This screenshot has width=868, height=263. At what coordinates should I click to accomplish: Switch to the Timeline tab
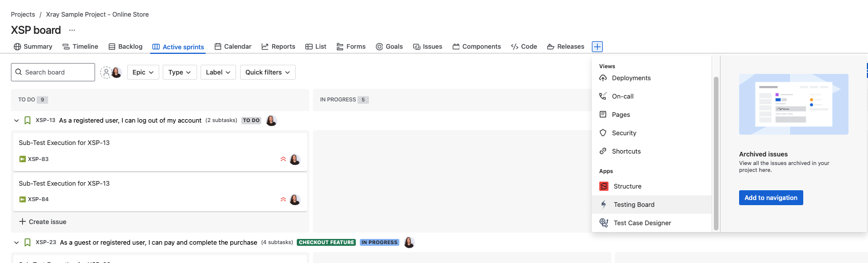click(x=80, y=46)
